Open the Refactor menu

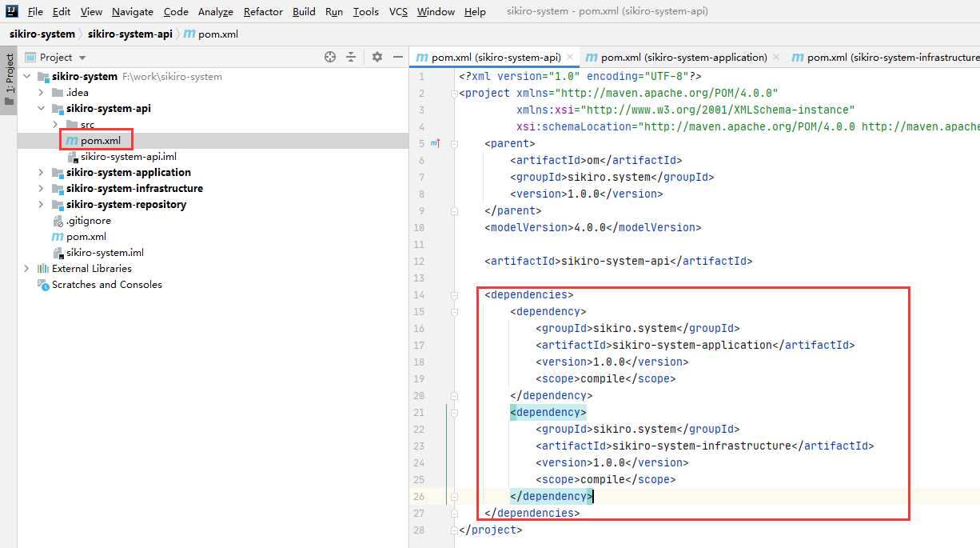(263, 11)
